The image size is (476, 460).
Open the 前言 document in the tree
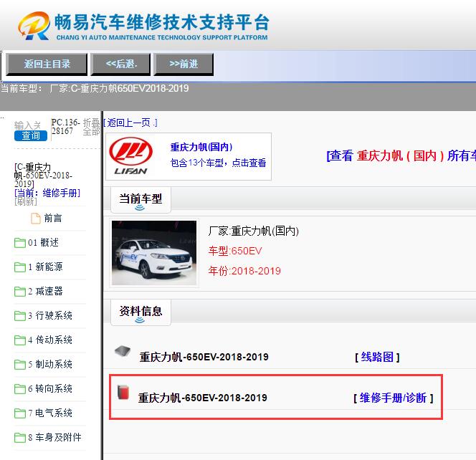pyautogui.click(x=53, y=218)
